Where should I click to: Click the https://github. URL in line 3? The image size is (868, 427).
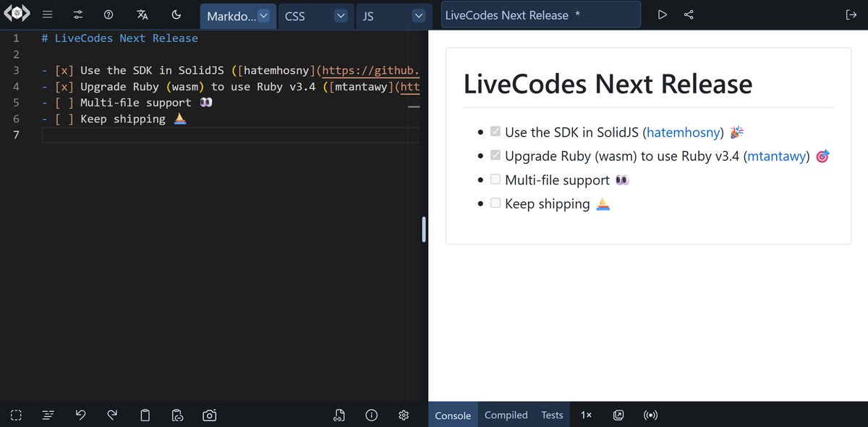370,70
